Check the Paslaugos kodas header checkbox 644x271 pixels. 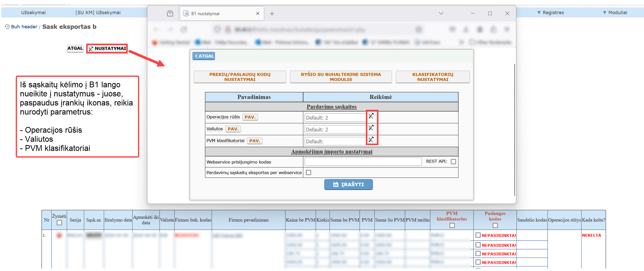coord(495,225)
